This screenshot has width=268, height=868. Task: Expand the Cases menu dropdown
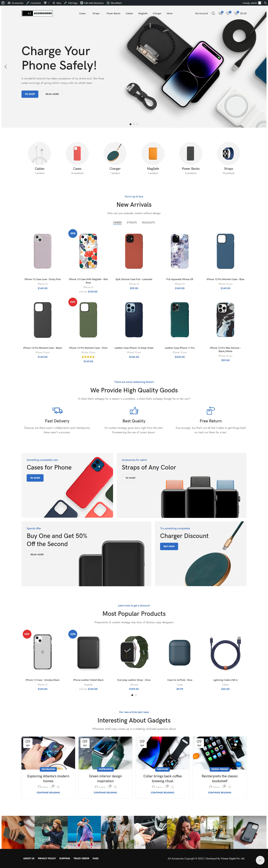(83, 14)
